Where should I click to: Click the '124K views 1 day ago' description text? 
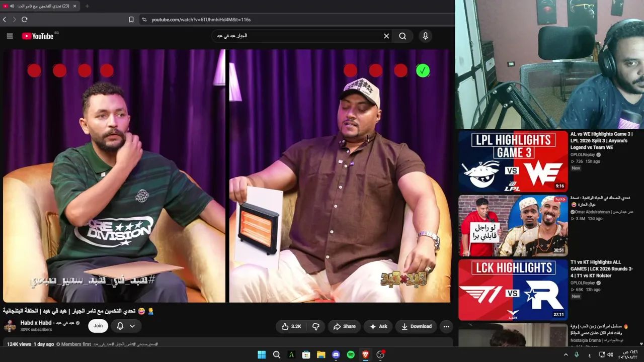pos(30,344)
